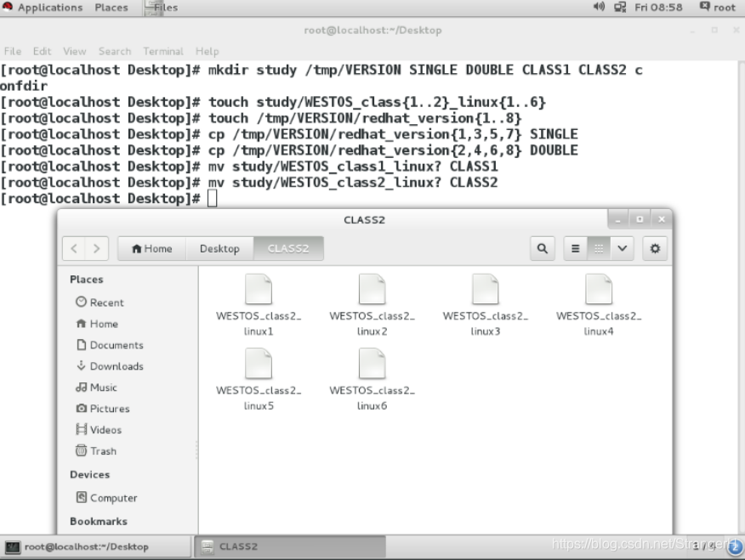Go forward with the right arrow button

[x=97, y=249]
